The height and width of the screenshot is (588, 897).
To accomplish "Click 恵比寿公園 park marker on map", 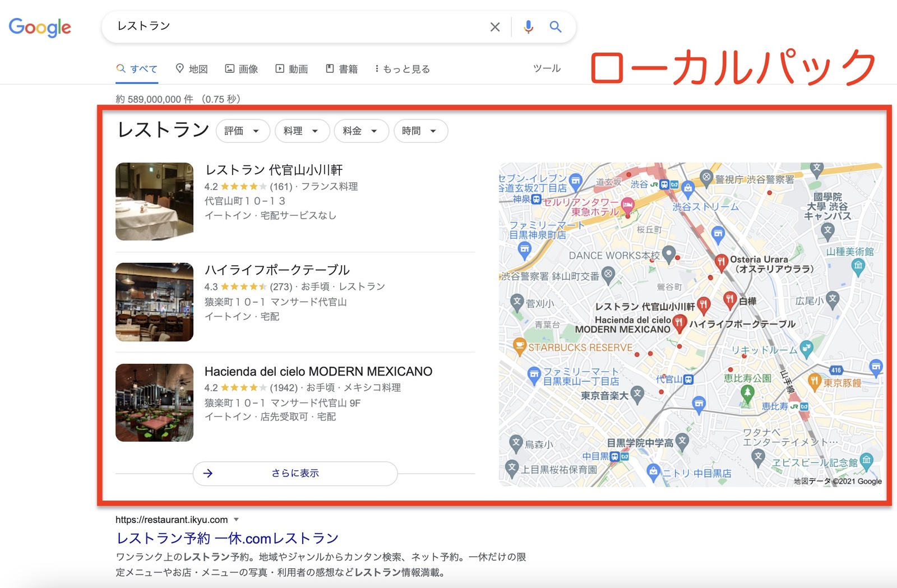I will click(747, 393).
